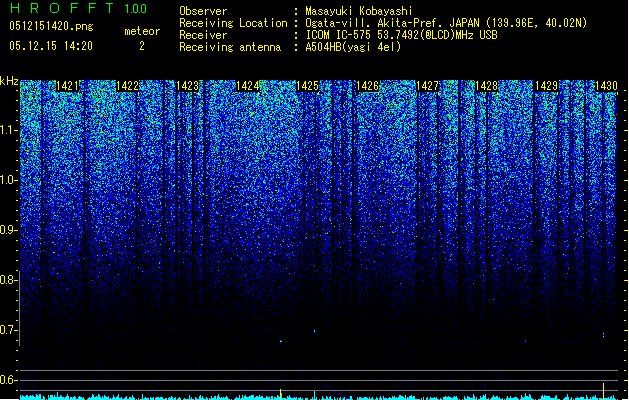Screen dimensions: 629x400
Task: Click the 1.1 kHz axis label
Action: click(x=9, y=130)
